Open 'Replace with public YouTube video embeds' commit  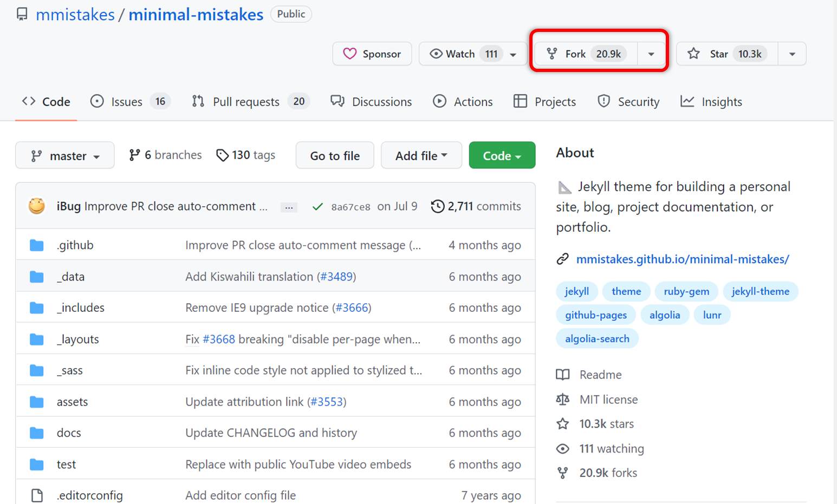point(298,464)
